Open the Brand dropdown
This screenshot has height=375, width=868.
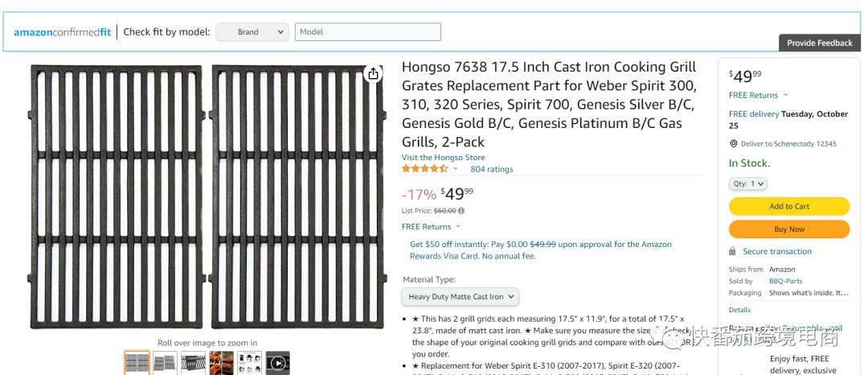coord(252,32)
